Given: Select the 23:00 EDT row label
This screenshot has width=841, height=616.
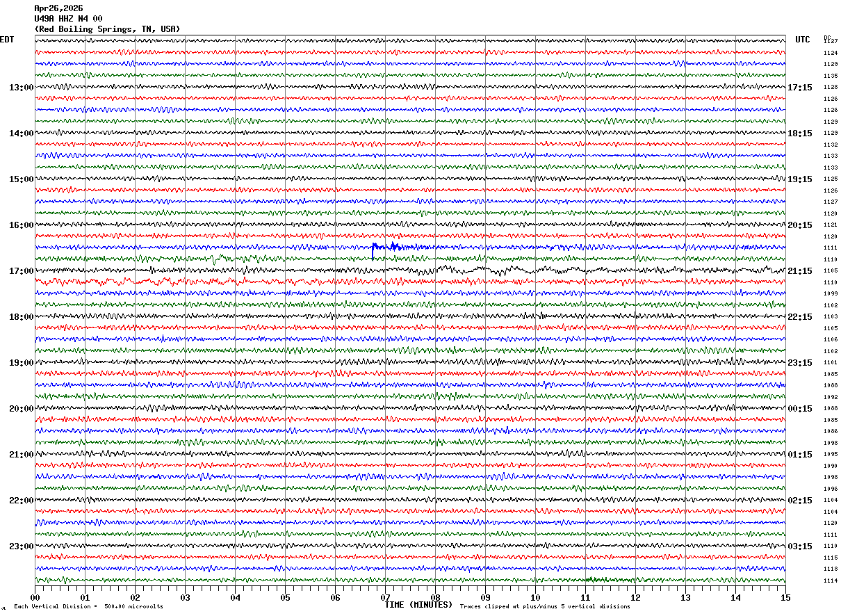Looking at the screenshot, I should tap(22, 546).
